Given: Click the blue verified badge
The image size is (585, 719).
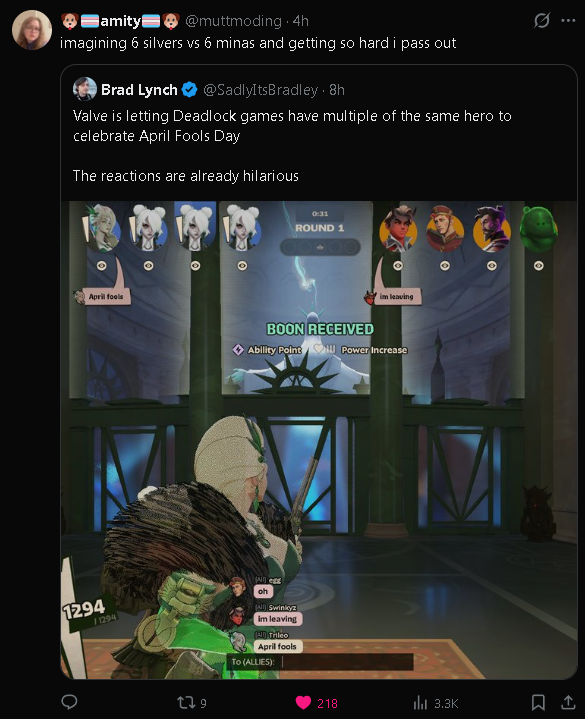Looking at the screenshot, I should (189, 90).
